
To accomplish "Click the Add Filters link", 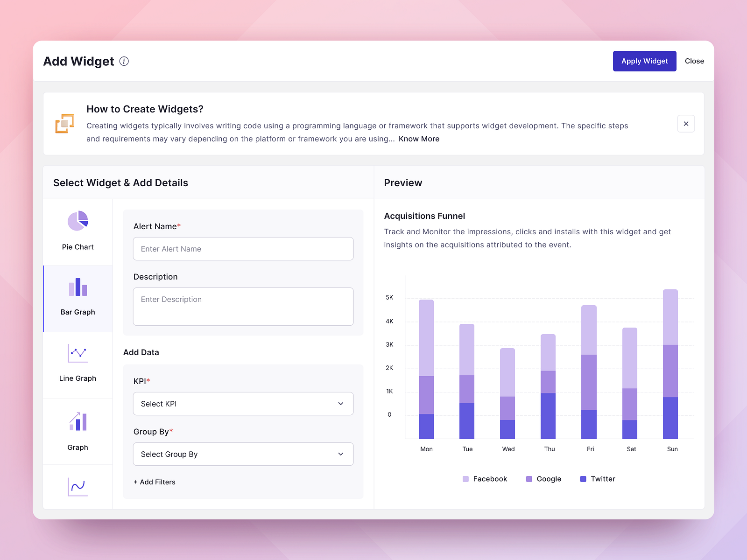I will (154, 482).
